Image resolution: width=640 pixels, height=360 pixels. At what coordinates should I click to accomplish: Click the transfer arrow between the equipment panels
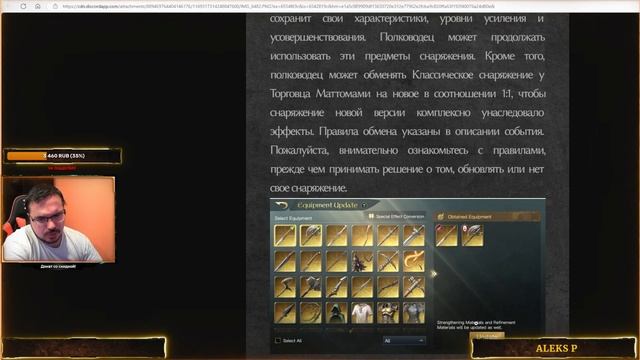click(433, 273)
